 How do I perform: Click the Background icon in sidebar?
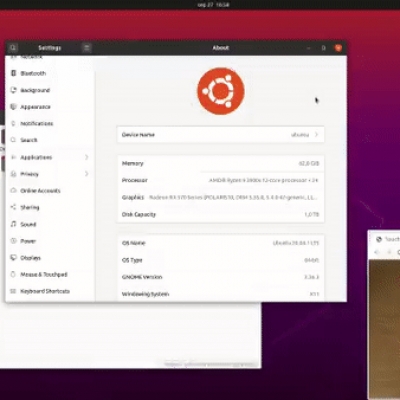(13, 90)
